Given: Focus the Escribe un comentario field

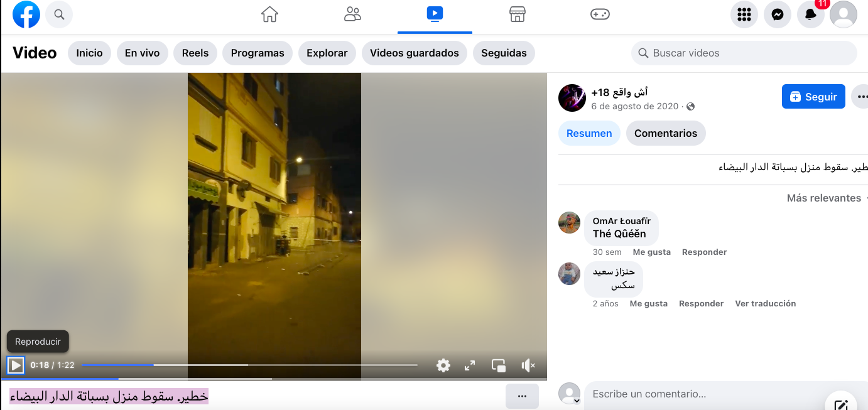Looking at the screenshot, I should (x=725, y=394).
